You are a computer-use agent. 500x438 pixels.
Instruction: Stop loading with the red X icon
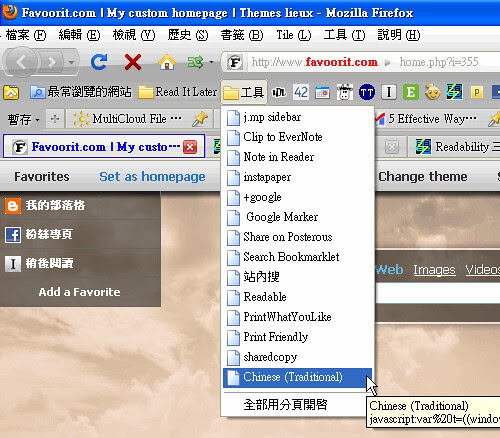133,62
